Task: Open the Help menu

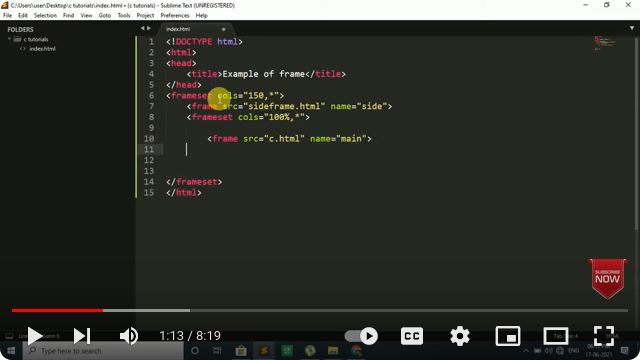Action: point(202,16)
